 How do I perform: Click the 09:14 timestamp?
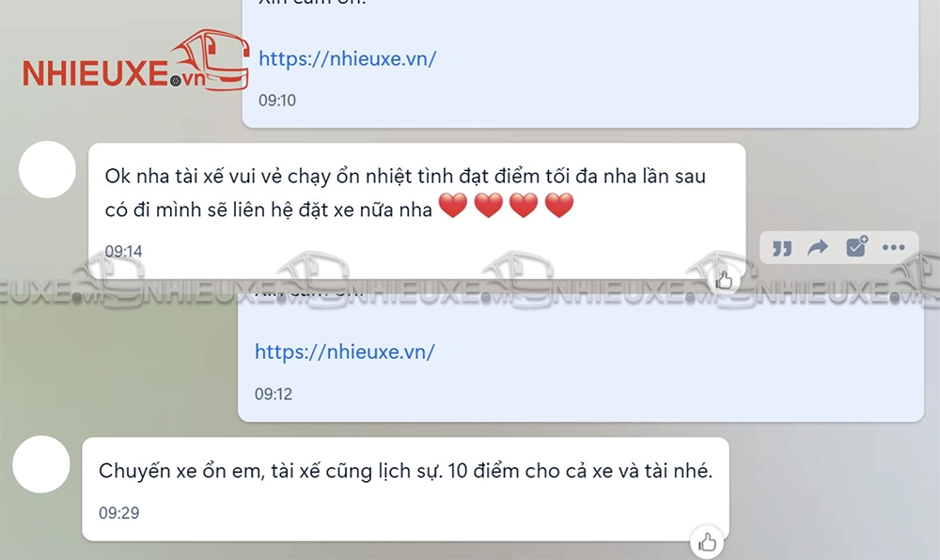coord(123,251)
